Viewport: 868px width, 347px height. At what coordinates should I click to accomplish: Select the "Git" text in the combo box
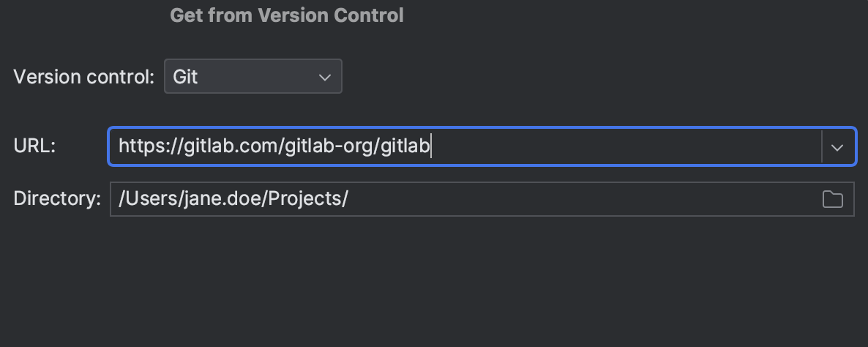tap(185, 77)
